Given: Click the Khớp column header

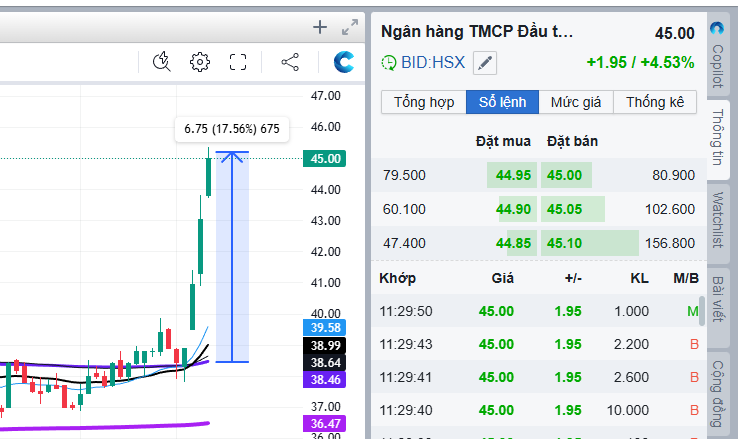Looking at the screenshot, I should tap(398, 278).
